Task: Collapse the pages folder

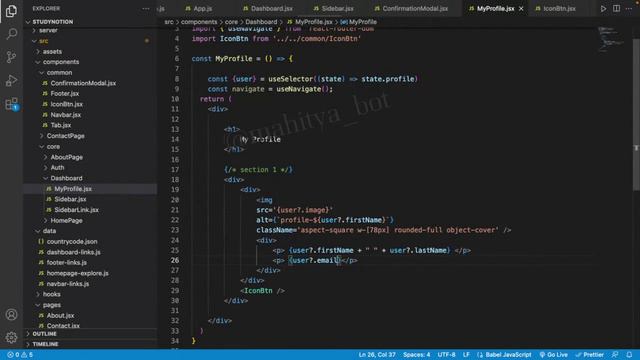Action: point(52,305)
